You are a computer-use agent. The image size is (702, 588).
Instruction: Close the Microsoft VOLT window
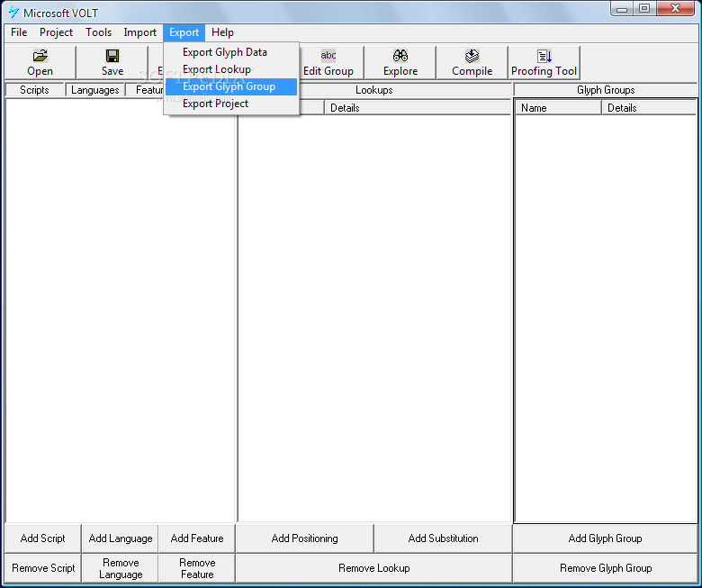click(x=676, y=8)
